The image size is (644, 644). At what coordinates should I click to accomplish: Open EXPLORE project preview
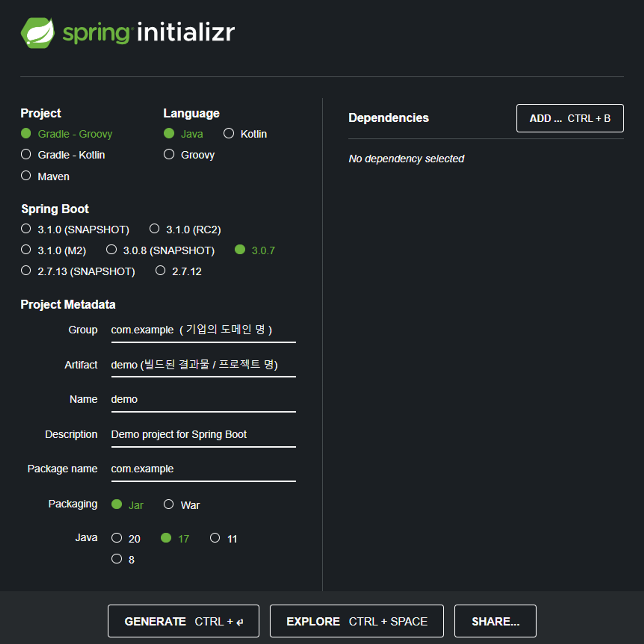click(x=356, y=621)
